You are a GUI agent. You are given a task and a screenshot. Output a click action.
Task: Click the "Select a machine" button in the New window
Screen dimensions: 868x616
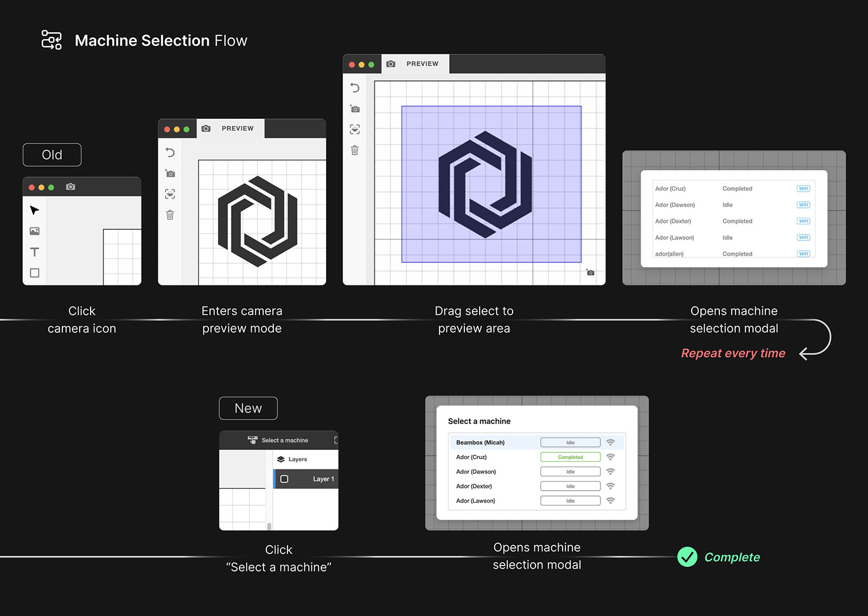click(x=278, y=440)
